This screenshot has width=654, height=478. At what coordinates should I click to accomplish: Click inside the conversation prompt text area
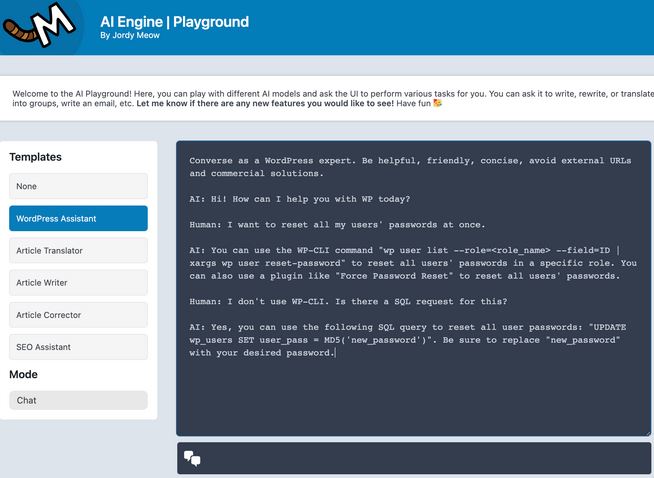[413, 289]
